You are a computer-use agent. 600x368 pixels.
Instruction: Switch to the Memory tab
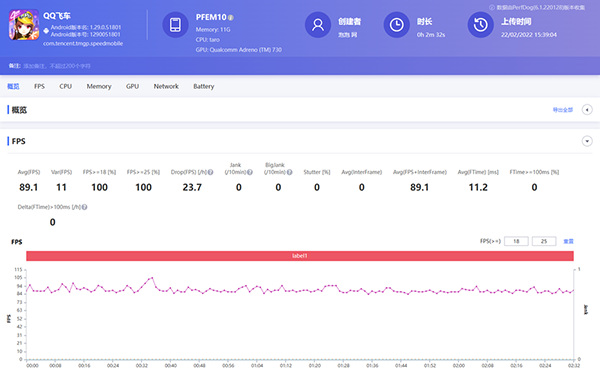pos(99,86)
